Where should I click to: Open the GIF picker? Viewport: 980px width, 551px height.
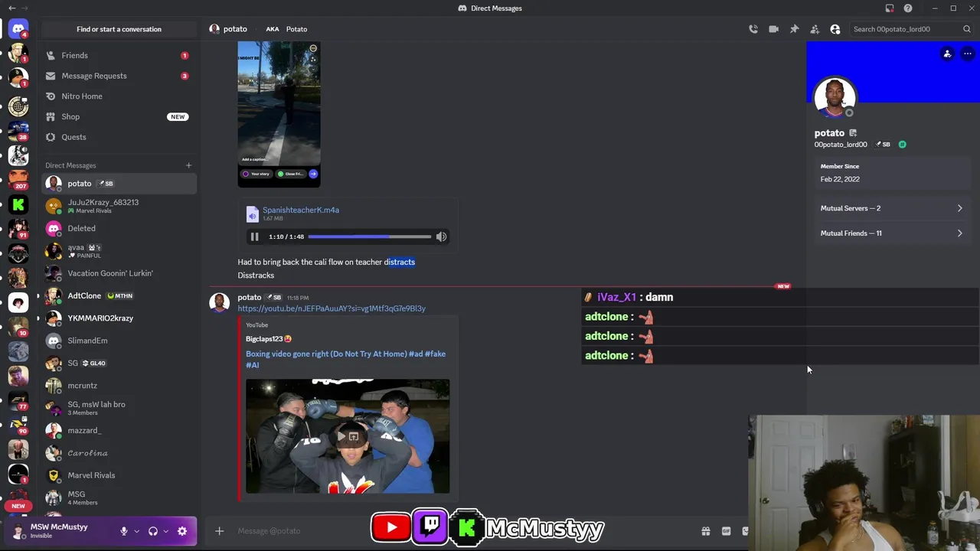(x=726, y=531)
